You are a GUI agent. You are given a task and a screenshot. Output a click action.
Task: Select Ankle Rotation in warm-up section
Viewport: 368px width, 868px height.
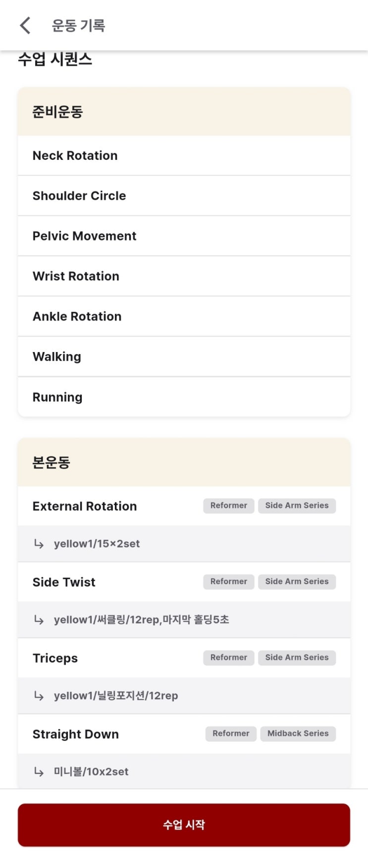tap(77, 316)
